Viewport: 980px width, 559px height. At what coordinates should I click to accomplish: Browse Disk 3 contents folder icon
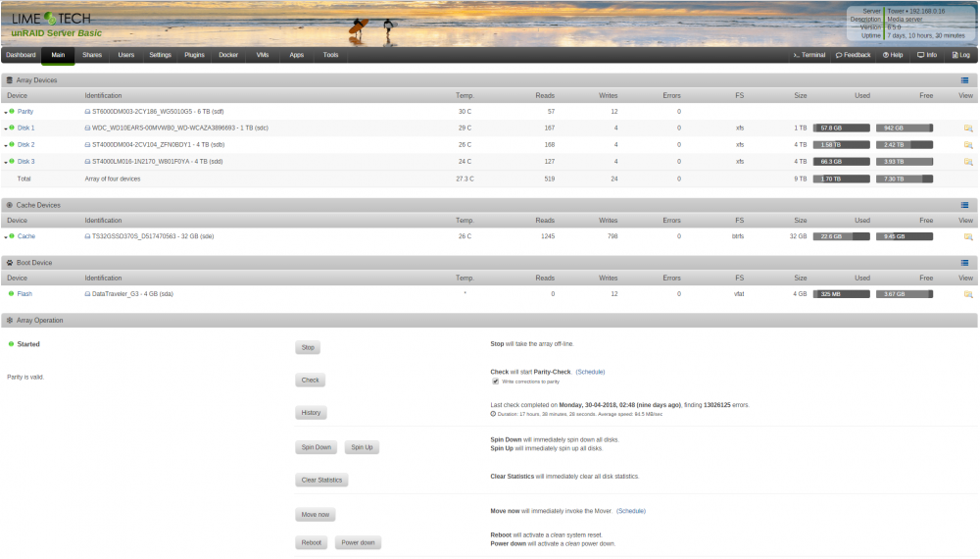968,162
